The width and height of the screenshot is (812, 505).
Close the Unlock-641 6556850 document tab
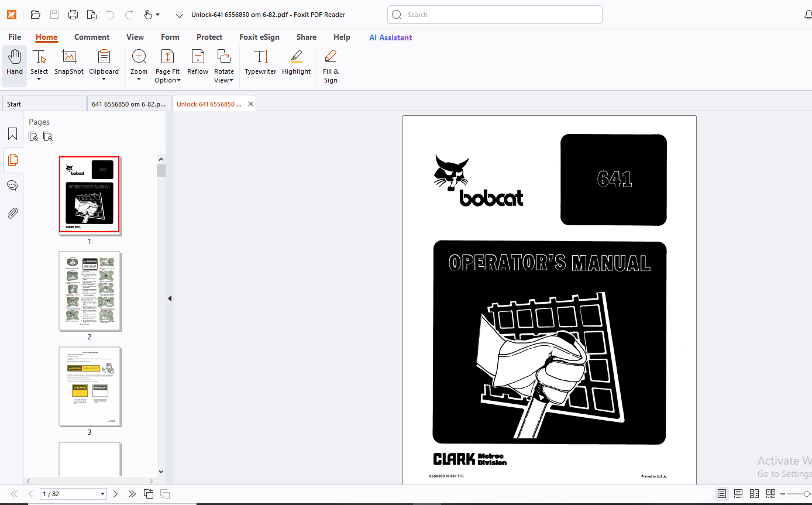(x=250, y=104)
